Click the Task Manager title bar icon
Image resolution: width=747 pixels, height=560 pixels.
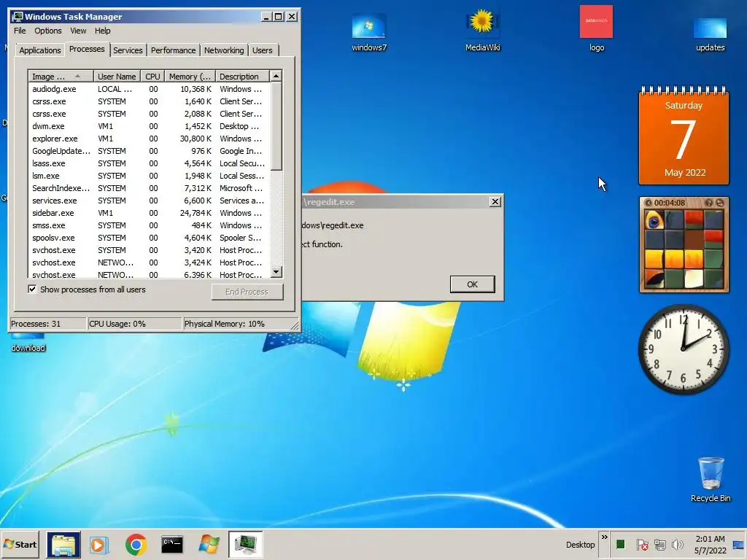tap(18, 17)
